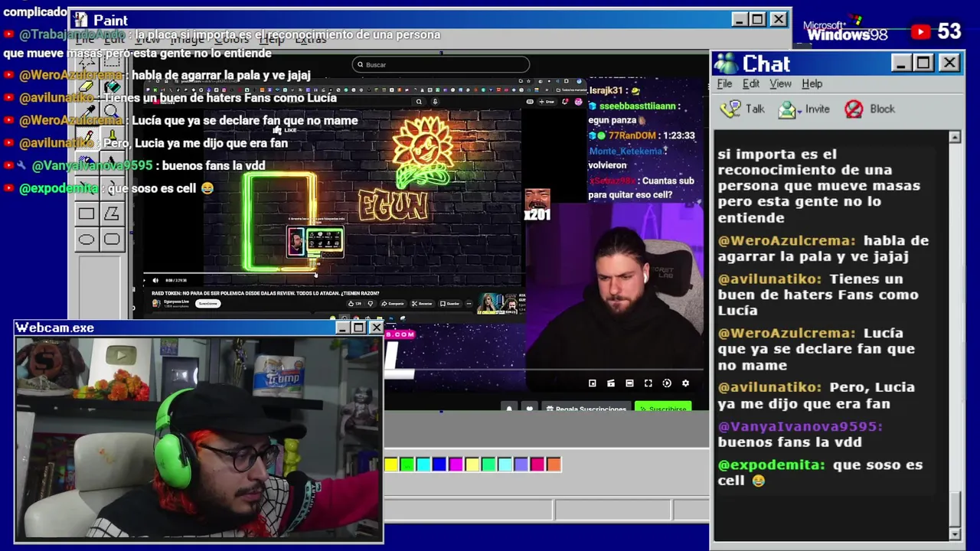The height and width of the screenshot is (551, 980).
Task: Click the Invite button in Chat window
Action: [804, 109]
